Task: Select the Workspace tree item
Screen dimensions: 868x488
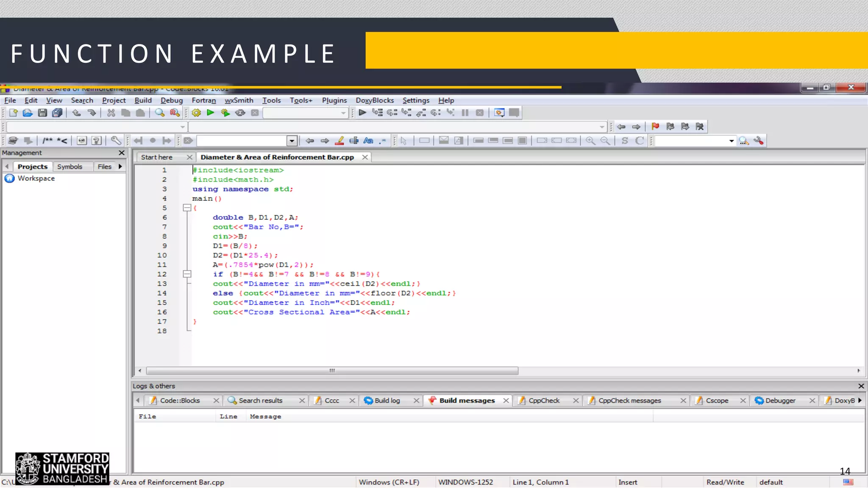Action: pyautogui.click(x=36, y=178)
